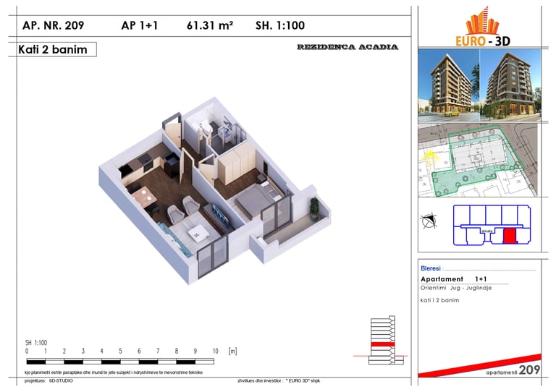Select the 'SH. 1:100' header scale text
Image resolution: width=556 pixels, height=392 pixels.
[280, 25]
